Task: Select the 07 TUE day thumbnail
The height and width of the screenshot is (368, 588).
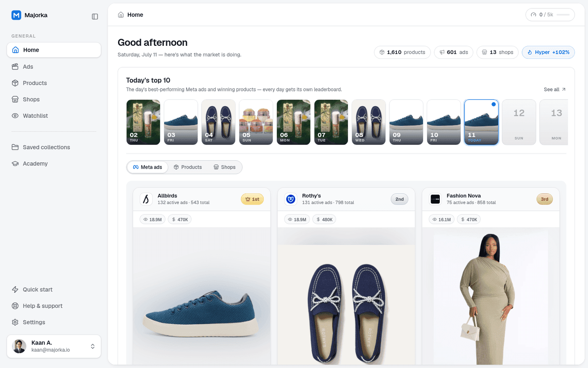Action: (x=331, y=122)
